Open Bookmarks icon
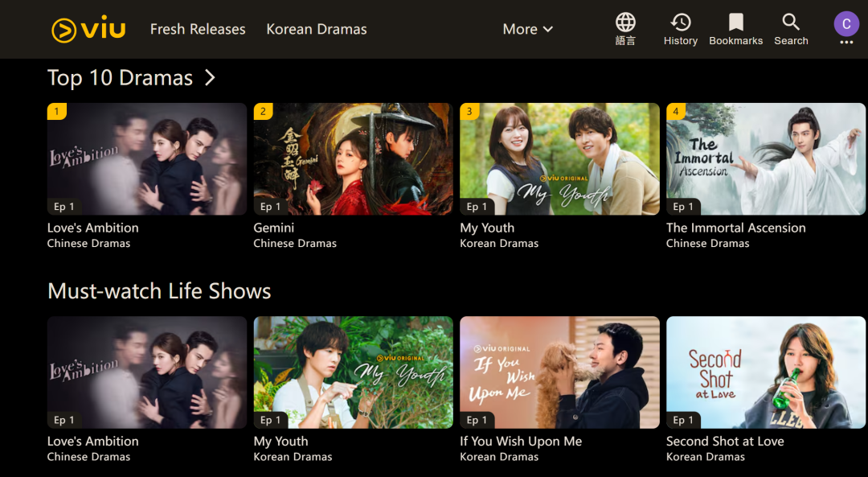This screenshot has width=868, height=477. [x=735, y=23]
